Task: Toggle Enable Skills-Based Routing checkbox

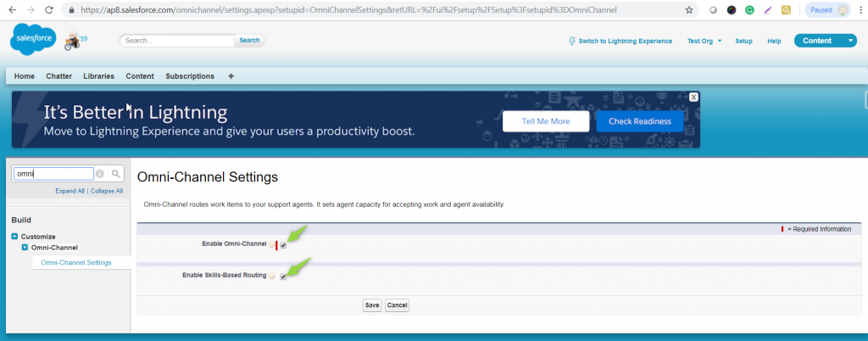Action: (283, 277)
